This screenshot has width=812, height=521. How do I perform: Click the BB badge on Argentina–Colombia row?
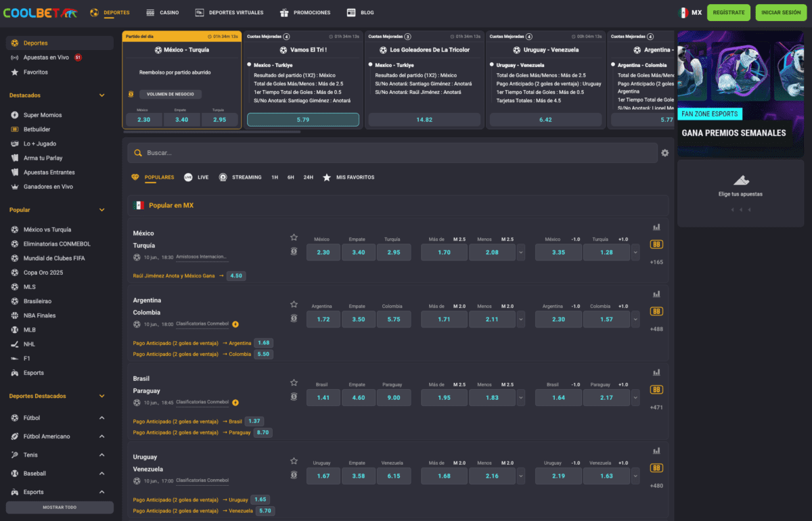(x=656, y=311)
